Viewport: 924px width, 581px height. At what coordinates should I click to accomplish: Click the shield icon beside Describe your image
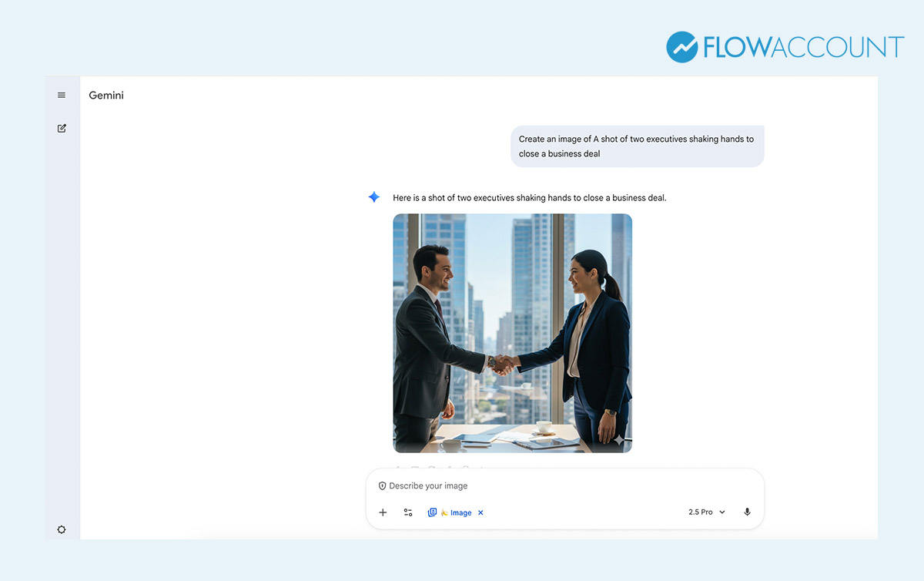(x=382, y=486)
